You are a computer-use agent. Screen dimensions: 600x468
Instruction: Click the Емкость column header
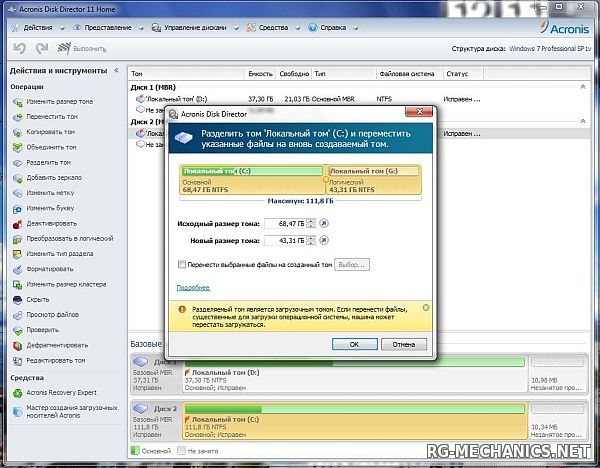[x=260, y=73]
